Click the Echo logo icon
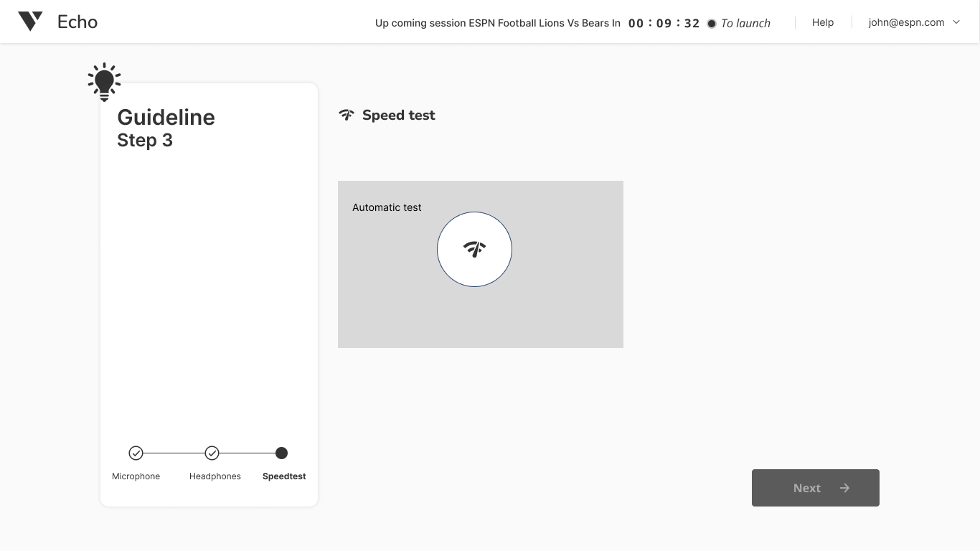Viewport: 980px width, 551px height. click(x=30, y=22)
